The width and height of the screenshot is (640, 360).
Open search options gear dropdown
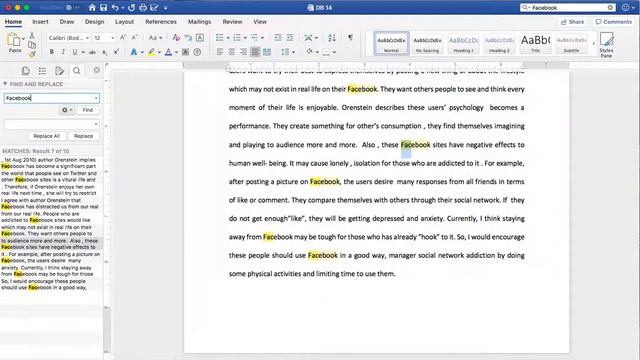(67, 110)
